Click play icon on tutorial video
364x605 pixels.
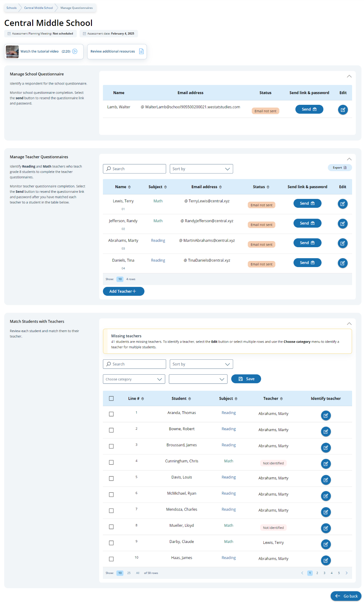[75, 51]
